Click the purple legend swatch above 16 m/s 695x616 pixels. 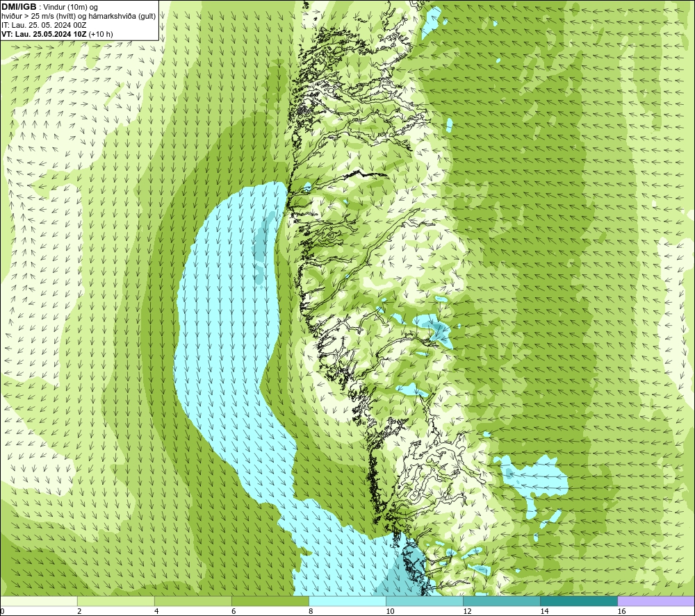[656, 601]
